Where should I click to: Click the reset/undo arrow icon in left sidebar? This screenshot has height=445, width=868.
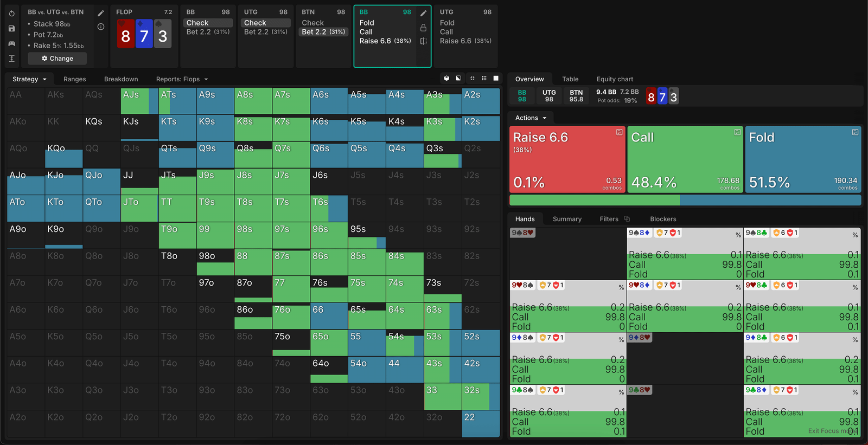click(x=12, y=13)
